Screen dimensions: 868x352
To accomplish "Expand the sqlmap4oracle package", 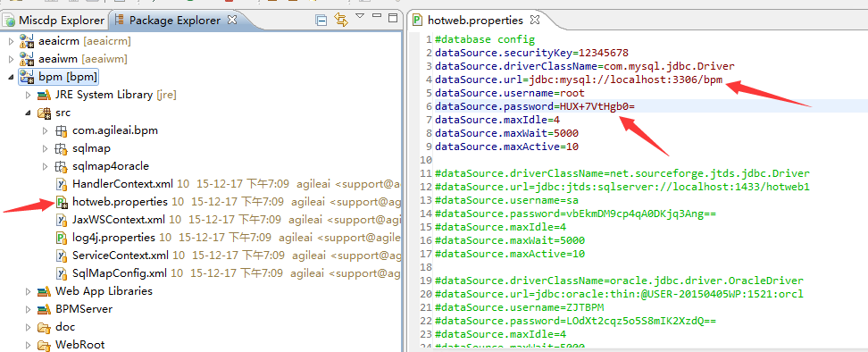I will 46,166.
